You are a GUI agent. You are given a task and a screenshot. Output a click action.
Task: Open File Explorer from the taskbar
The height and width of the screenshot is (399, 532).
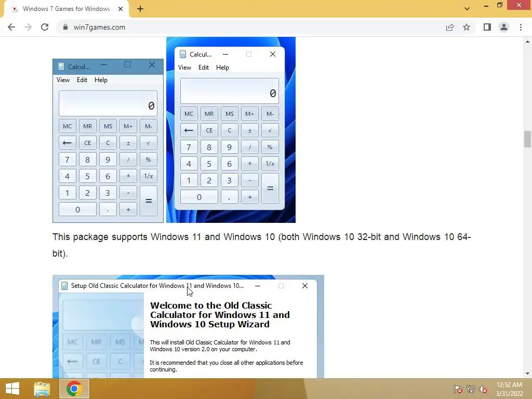pos(42,389)
